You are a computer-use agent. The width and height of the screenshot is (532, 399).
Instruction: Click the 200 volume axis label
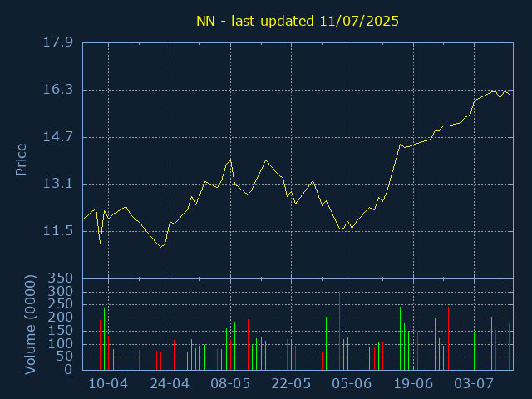[x=61, y=318]
